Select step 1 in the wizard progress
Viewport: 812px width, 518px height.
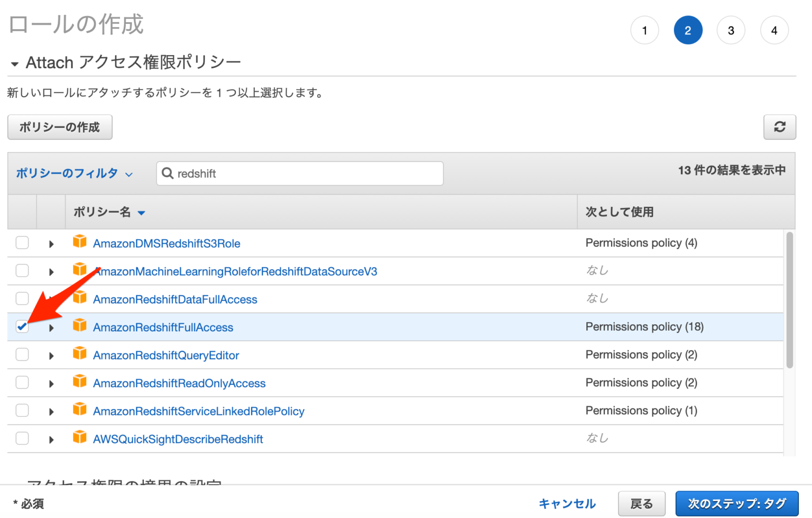(644, 30)
